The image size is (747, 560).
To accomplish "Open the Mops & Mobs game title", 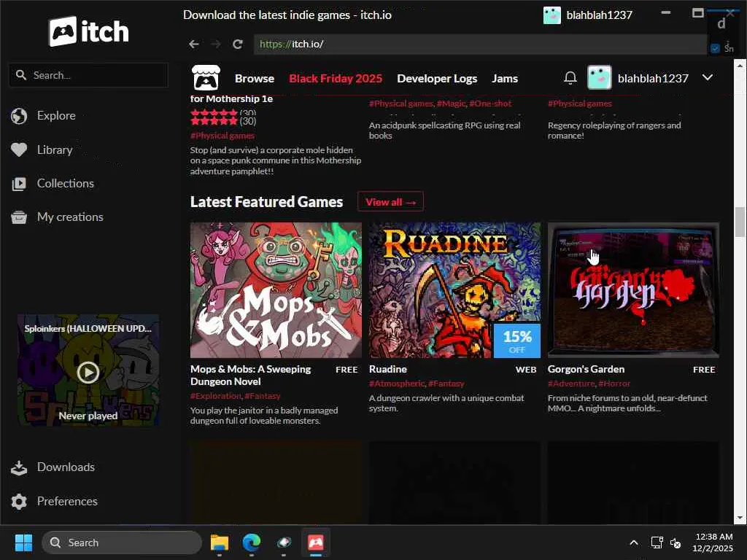I will 251,376.
